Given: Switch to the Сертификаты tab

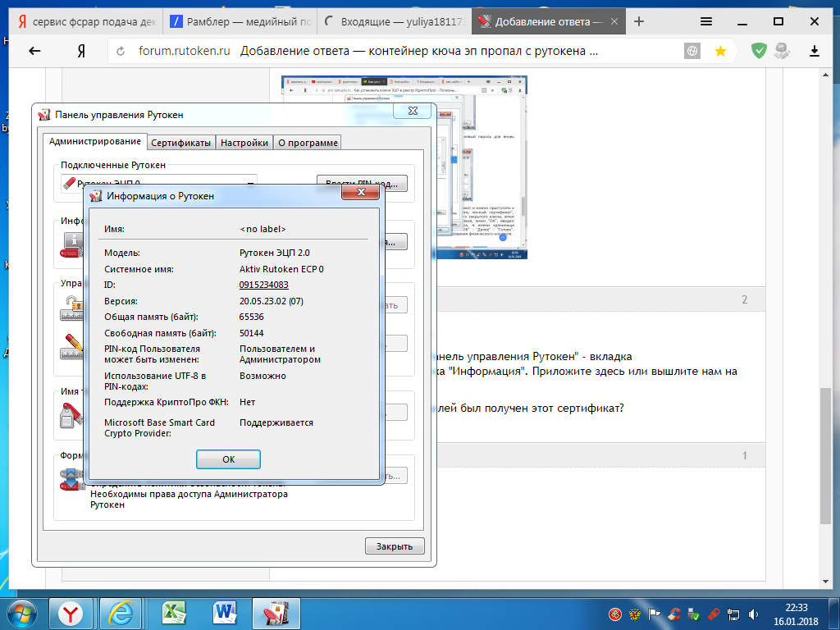Looking at the screenshot, I should tap(181, 143).
